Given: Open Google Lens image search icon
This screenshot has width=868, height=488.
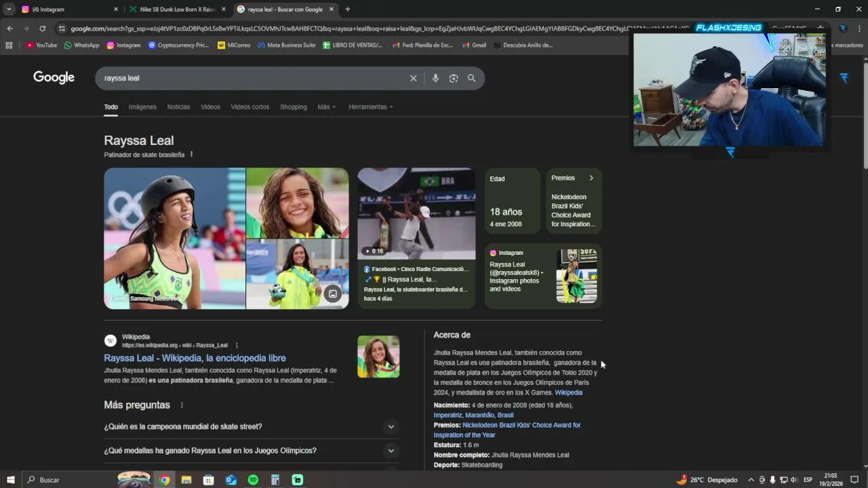Looking at the screenshot, I should (454, 78).
